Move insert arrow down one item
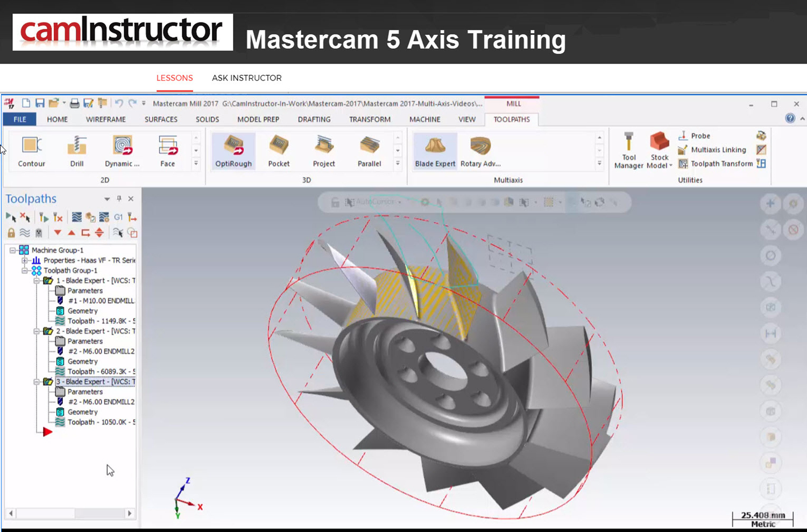 (x=58, y=233)
